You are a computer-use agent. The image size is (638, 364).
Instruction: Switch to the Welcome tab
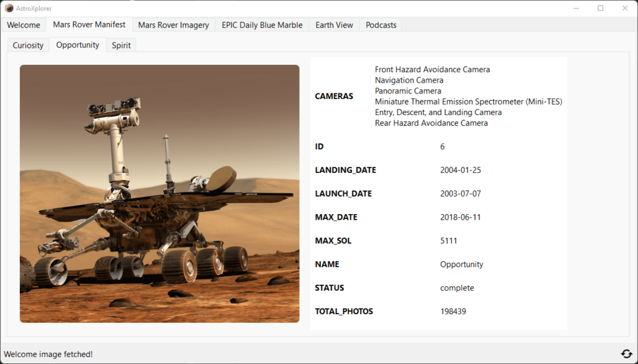pos(24,25)
